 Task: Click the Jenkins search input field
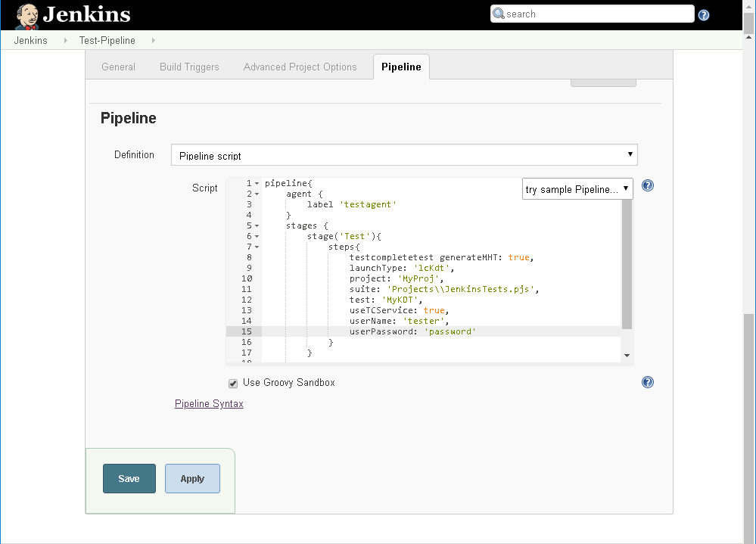click(592, 14)
